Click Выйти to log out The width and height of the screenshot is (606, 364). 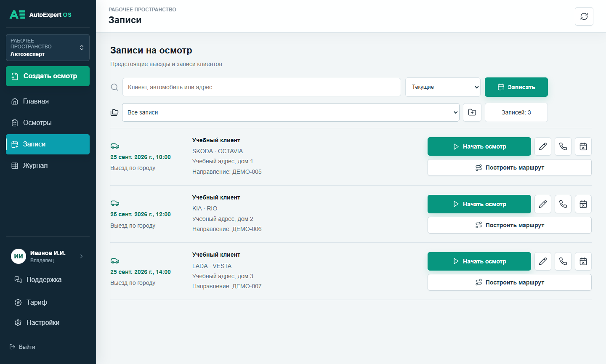(22, 347)
